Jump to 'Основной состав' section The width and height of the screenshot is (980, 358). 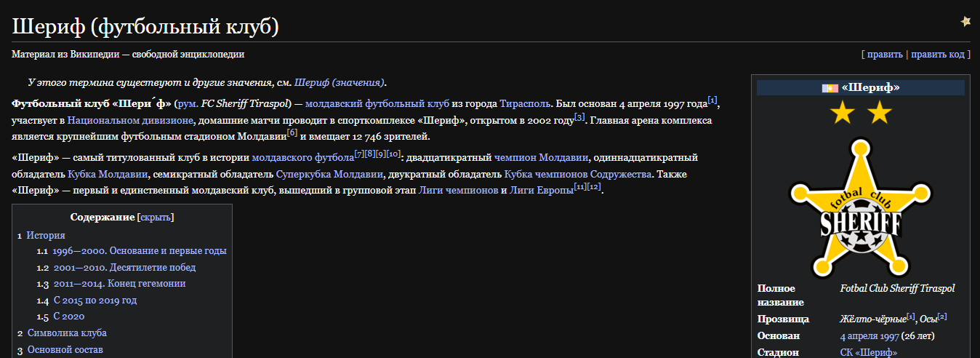pyautogui.click(x=65, y=349)
